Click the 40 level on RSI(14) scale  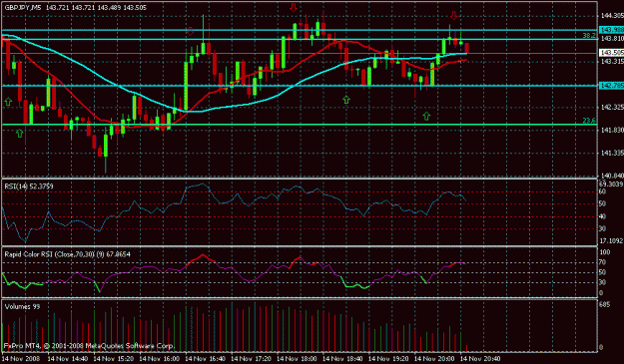602,216
